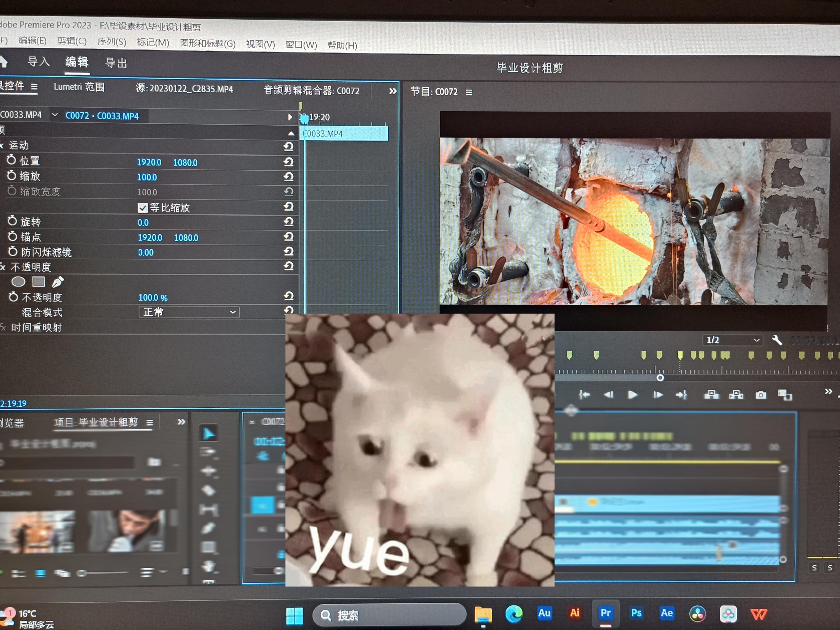Open the 编辑(E) menu
This screenshot has height=630, width=840.
click(32, 41)
